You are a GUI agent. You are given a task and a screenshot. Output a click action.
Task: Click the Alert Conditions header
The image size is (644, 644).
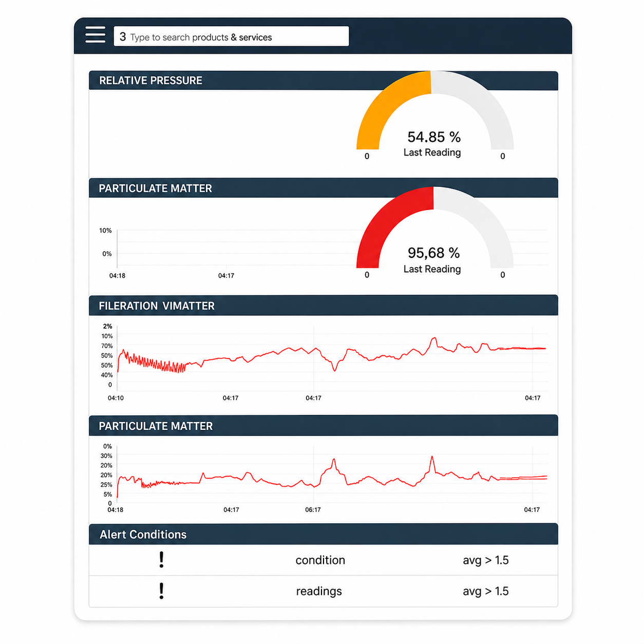[x=324, y=534]
